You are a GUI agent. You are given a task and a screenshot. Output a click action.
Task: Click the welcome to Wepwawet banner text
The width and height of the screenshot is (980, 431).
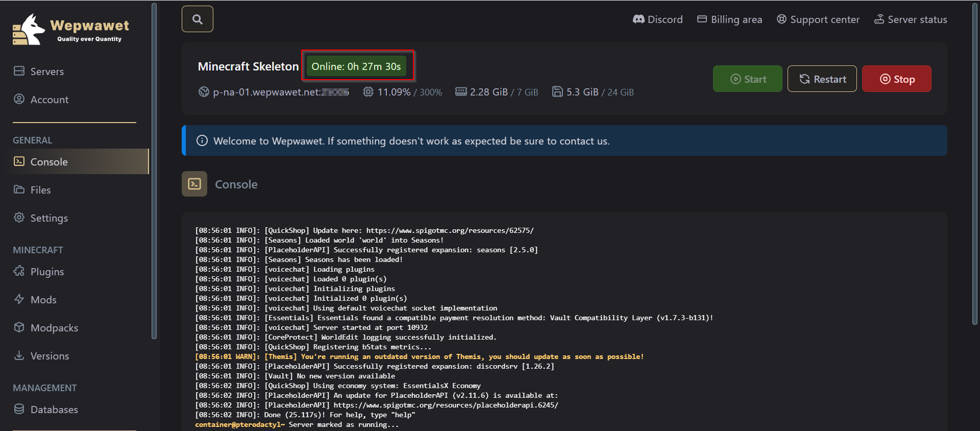point(411,141)
